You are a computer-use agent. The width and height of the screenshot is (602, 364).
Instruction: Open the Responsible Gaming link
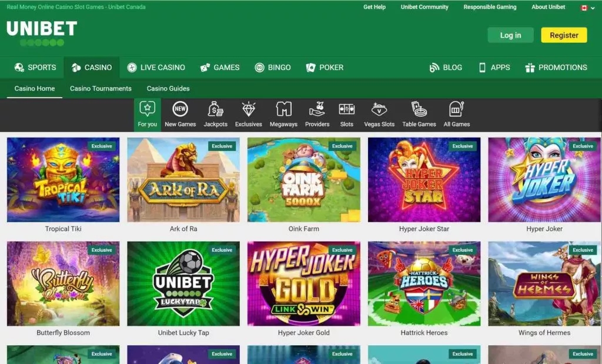point(491,6)
